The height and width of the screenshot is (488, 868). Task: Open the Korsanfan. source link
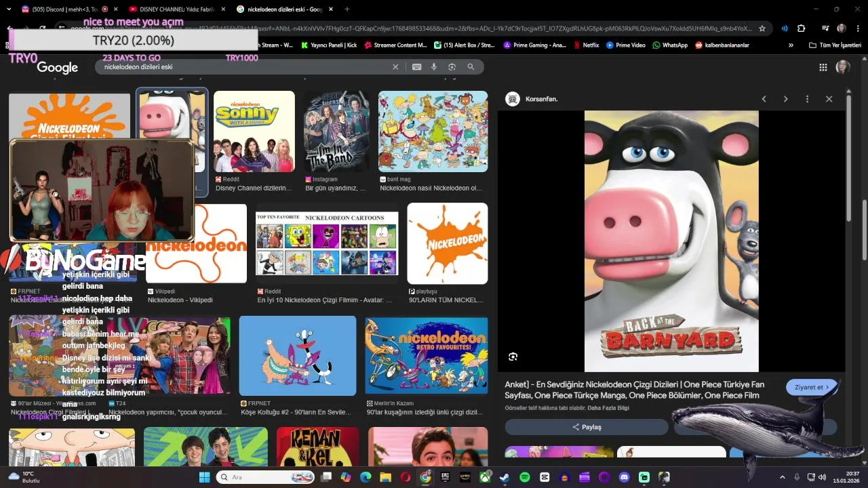[x=532, y=99]
